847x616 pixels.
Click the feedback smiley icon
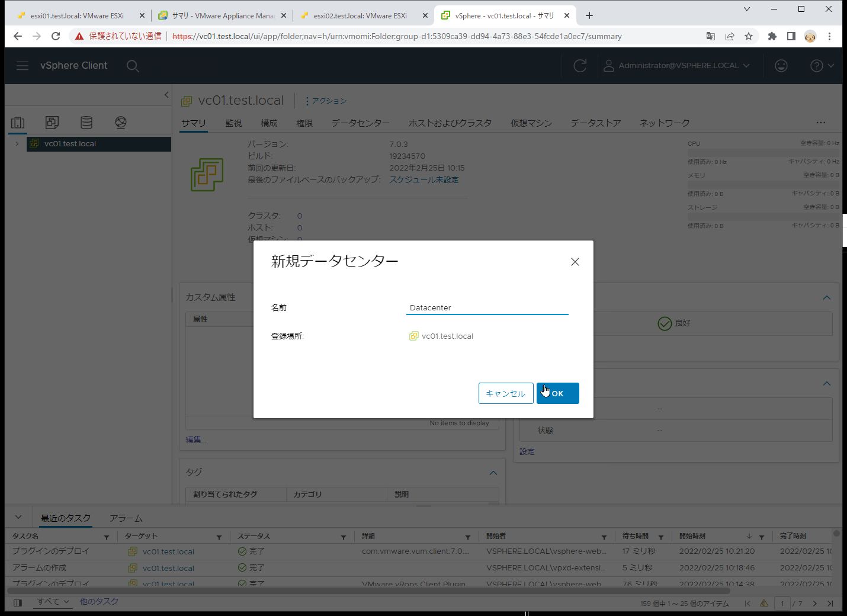781,66
